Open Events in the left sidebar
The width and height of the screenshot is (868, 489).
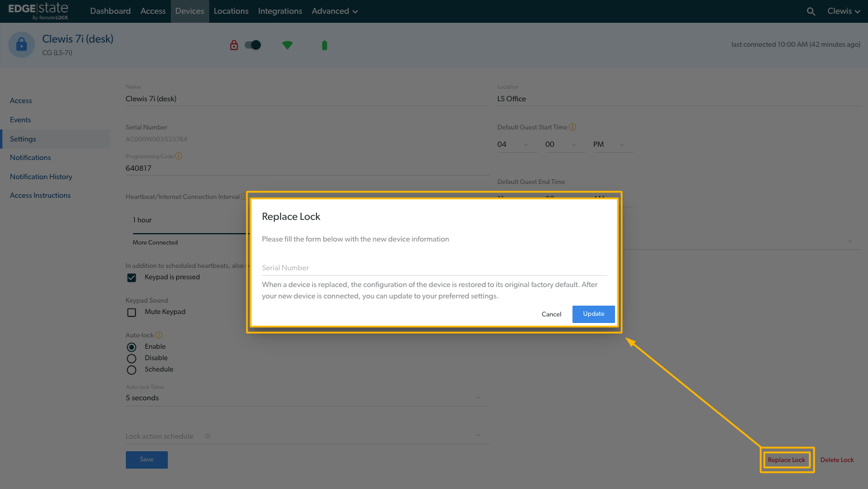click(x=20, y=120)
